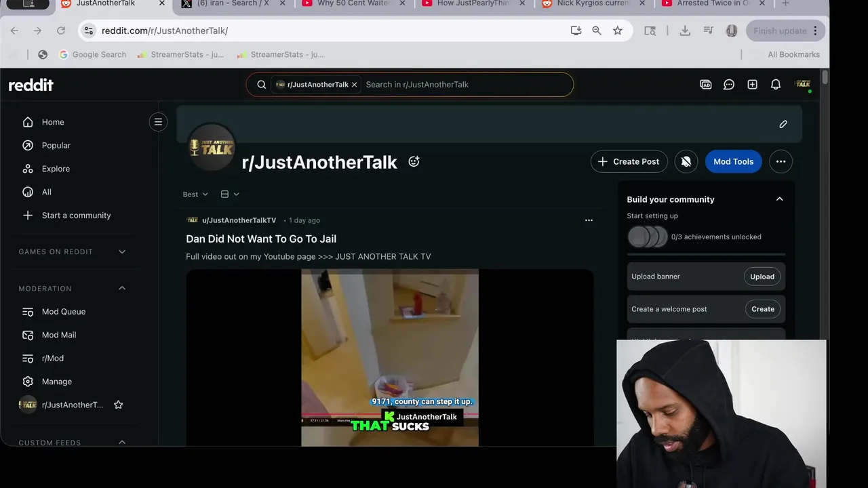Collapse Games on Reddit section
Screen dimensions: 868x488
pos(122,251)
